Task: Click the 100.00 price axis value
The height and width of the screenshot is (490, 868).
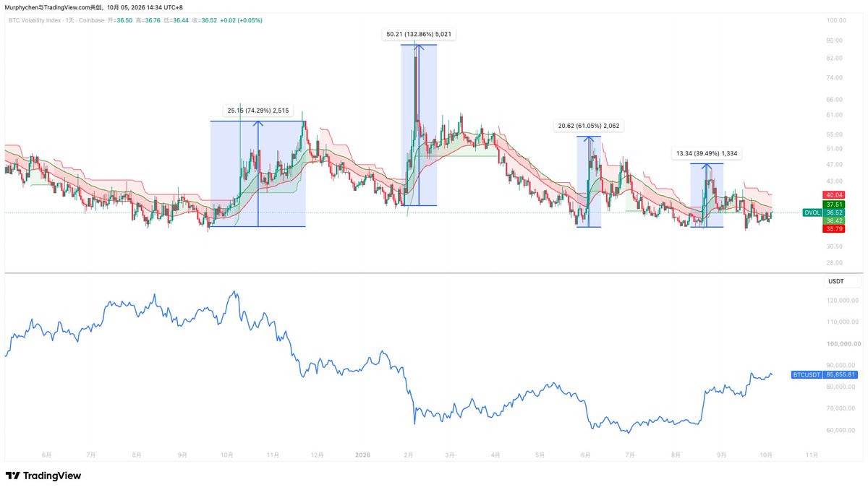Action: click(836, 20)
